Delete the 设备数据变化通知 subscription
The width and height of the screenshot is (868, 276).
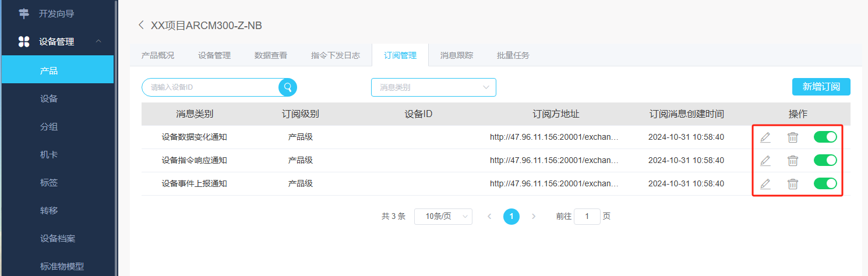[793, 137]
